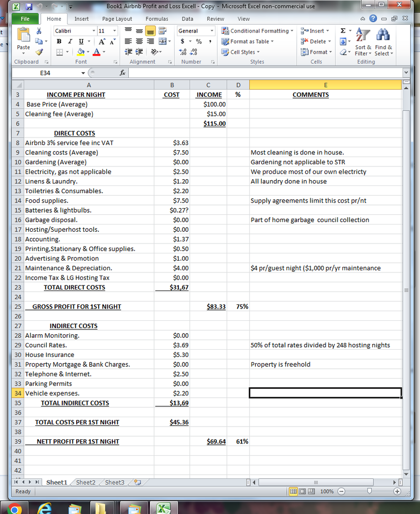Click the AutoSum sigma icon
Viewport: 420px width, 514px height.
(343, 31)
